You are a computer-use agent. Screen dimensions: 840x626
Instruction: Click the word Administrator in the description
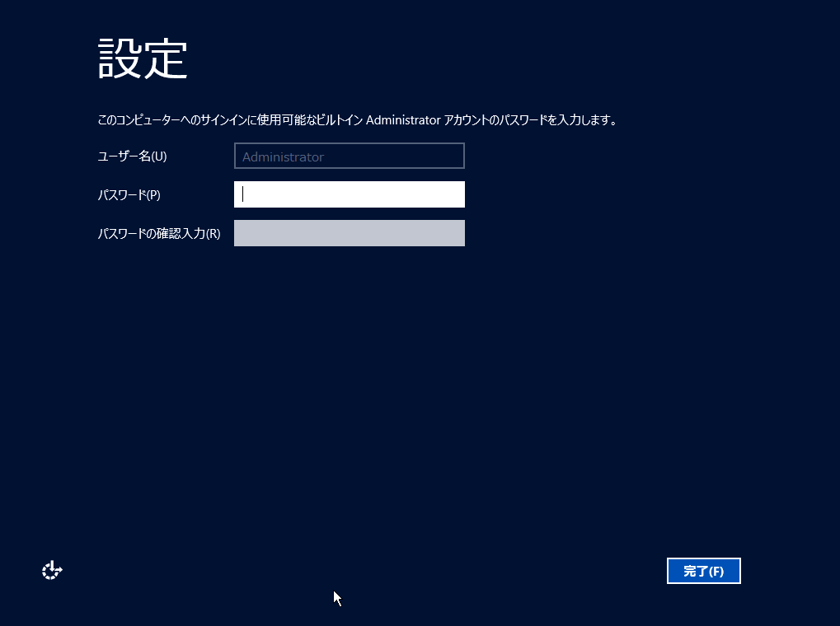(x=403, y=120)
